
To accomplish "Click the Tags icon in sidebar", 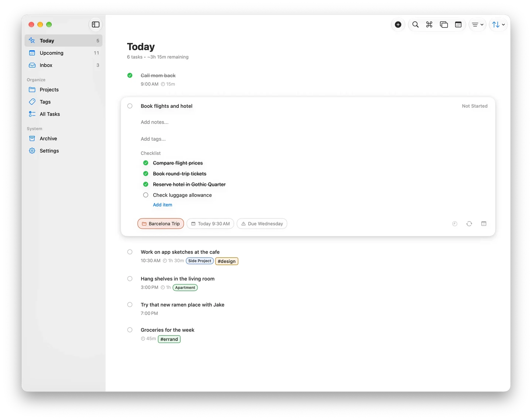I will click(32, 102).
